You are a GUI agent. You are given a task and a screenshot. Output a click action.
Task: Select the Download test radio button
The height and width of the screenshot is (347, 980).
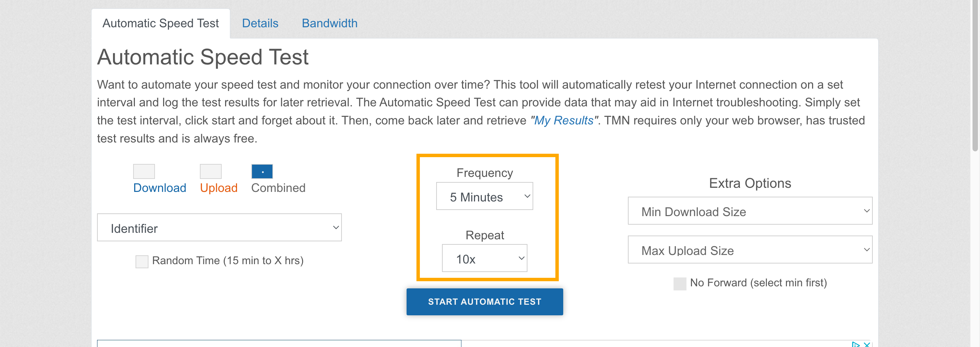click(x=144, y=171)
